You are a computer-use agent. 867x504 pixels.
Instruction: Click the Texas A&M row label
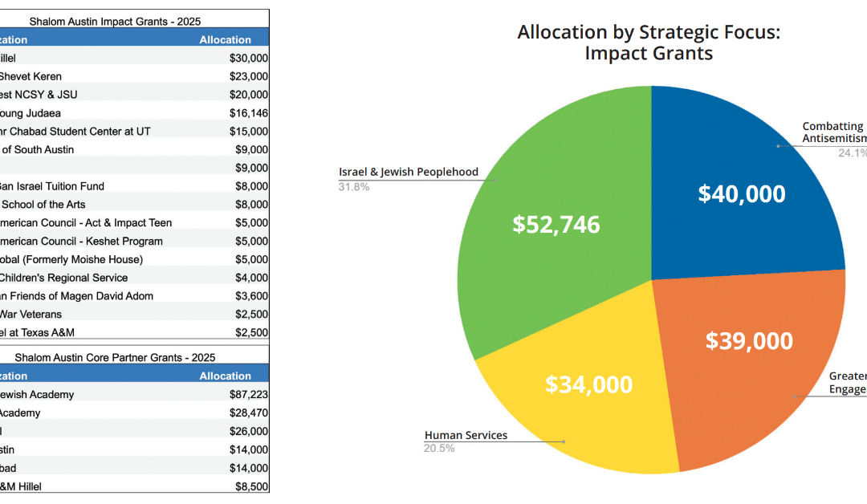point(37,333)
